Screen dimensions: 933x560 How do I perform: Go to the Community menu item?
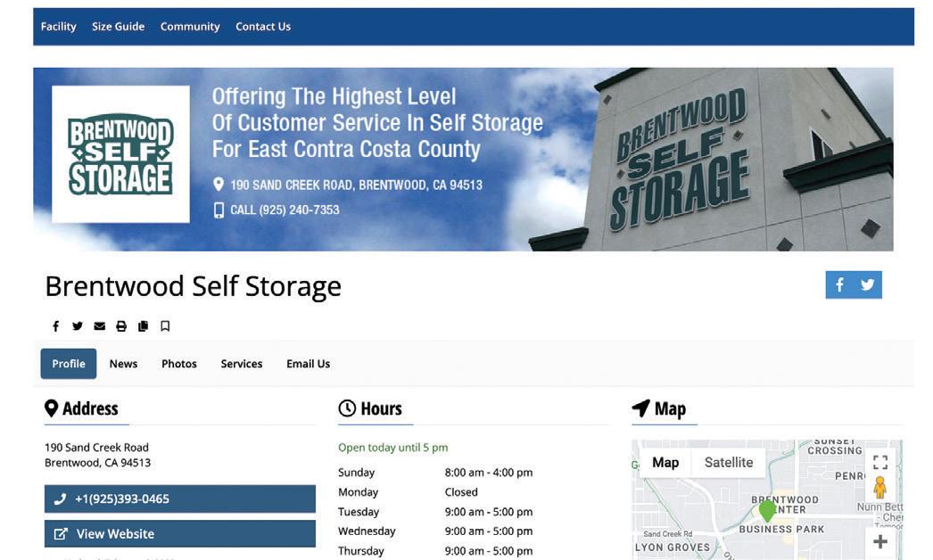[x=190, y=27]
